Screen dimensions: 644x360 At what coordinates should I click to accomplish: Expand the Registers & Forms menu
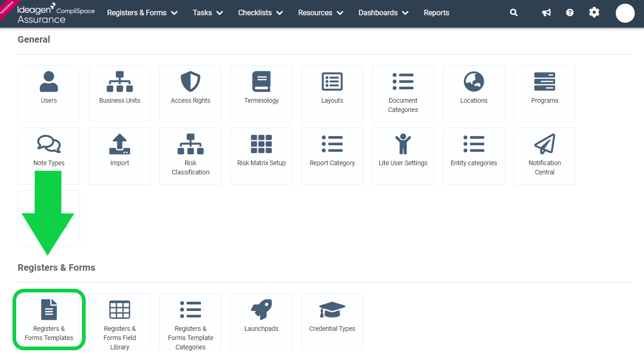click(x=142, y=12)
